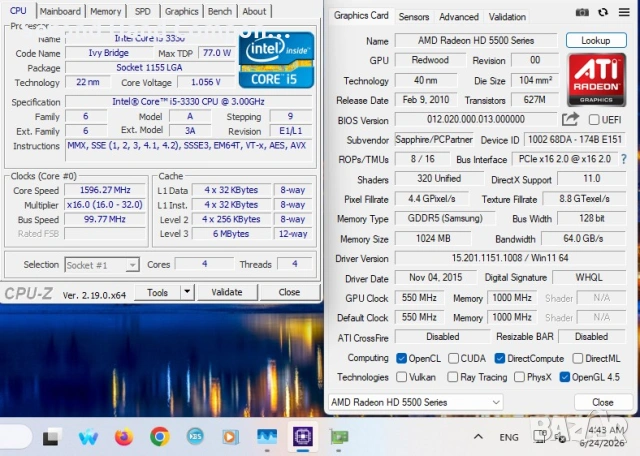Refresh GPU-Z data with refresh icon

(603, 12)
